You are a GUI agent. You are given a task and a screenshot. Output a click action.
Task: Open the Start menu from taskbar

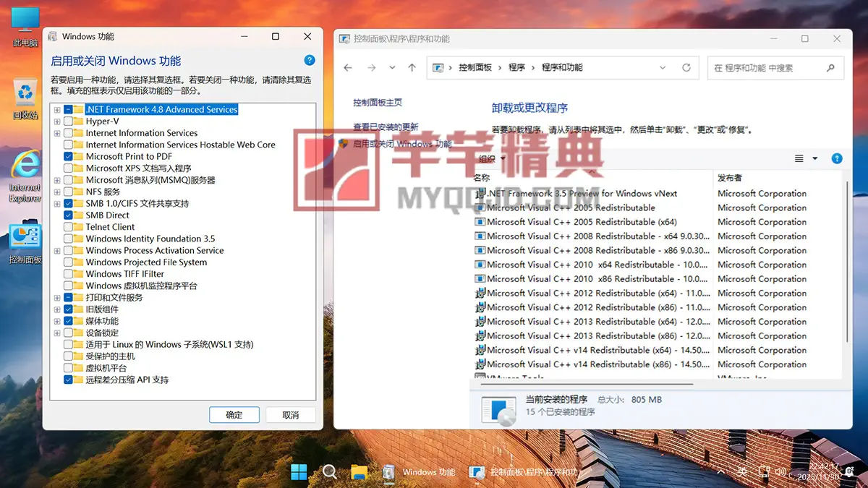pyautogui.click(x=299, y=472)
